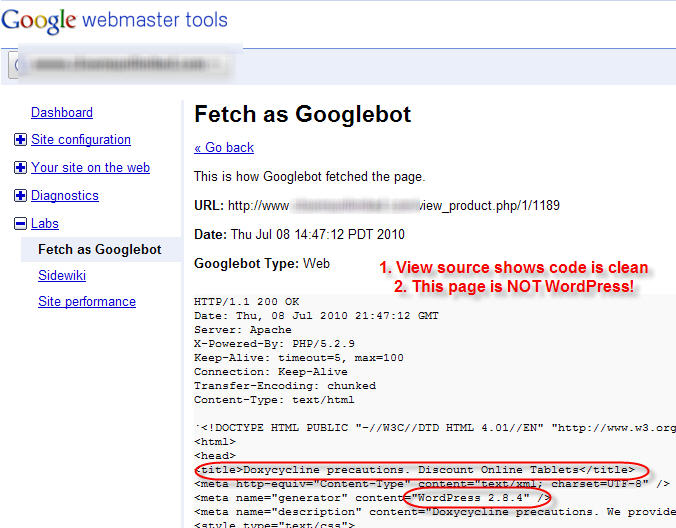Open the blurred site selector field
676x528 pixels.
(x=121, y=65)
